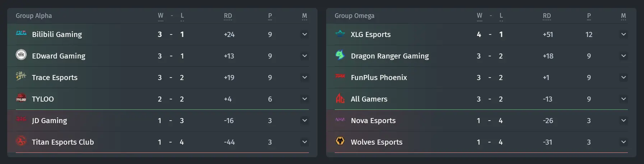Click the Dragon Ranger Gaming logo
Image resolution: width=644 pixels, height=164 pixels.
pyautogui.click(x=340, y=55)
